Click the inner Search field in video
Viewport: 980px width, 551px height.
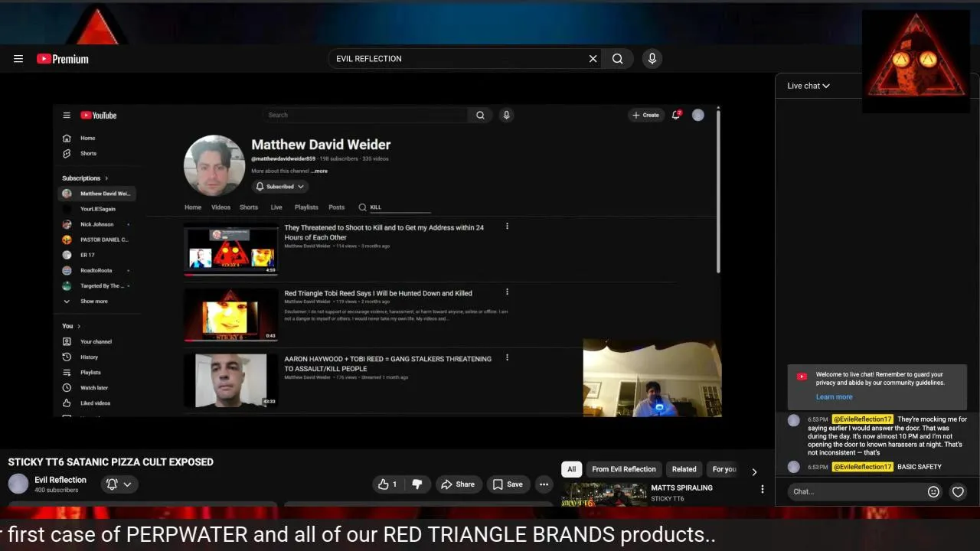tap(364, 115)
